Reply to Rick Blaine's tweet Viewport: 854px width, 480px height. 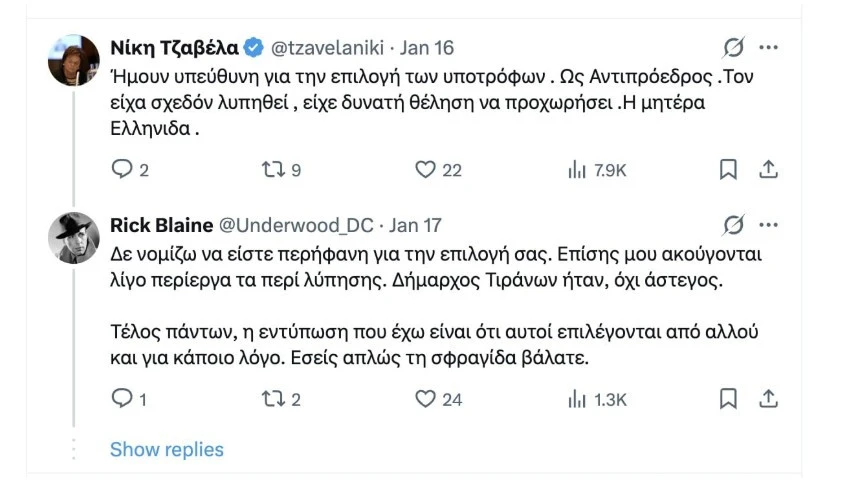tap(121, 399)
